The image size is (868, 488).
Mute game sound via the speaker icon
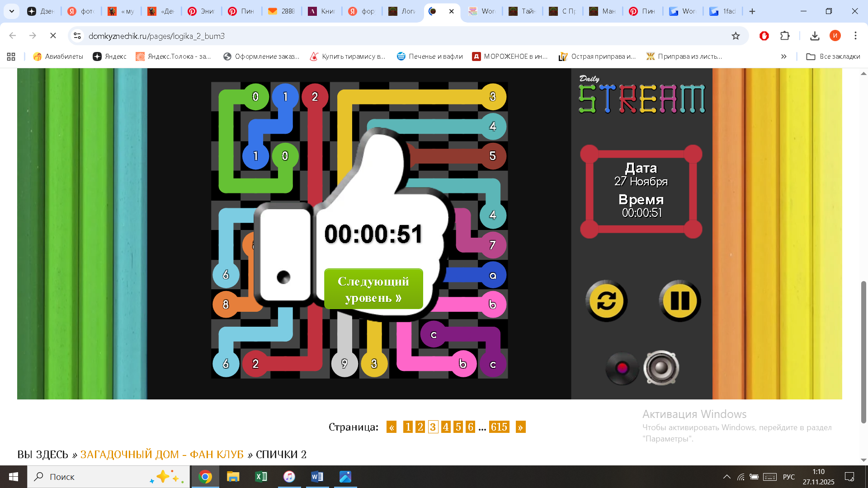(x=661, y=368)
